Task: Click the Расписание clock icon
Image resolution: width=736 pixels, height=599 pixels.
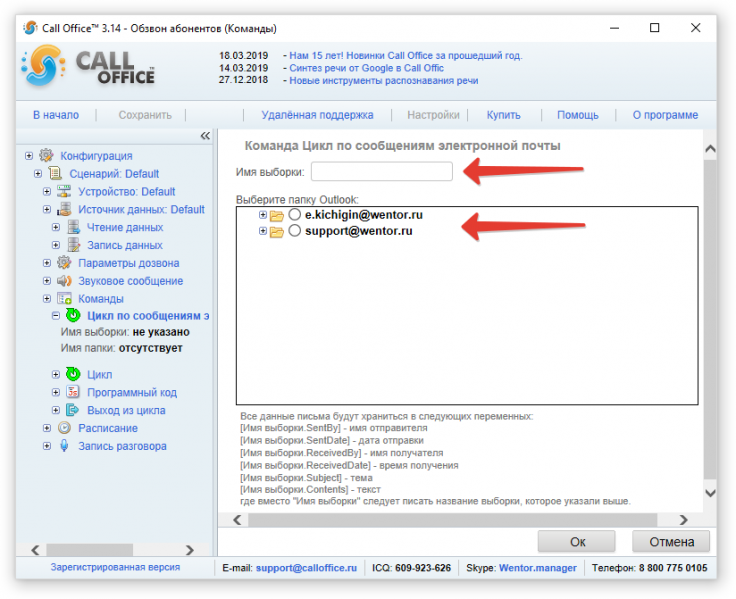Action: [64, 428]
